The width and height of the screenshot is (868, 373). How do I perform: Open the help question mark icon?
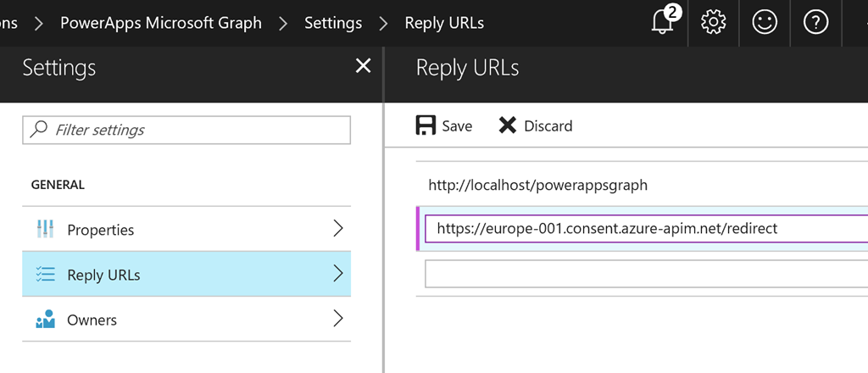click(x=815, y=22)
